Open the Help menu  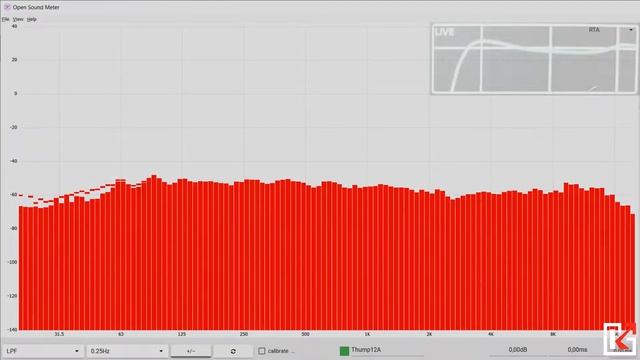tap(31, 19)
